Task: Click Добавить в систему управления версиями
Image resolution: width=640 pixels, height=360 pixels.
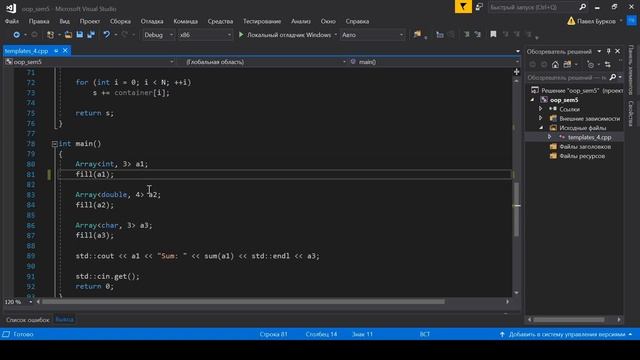Action: pos(567,334)
